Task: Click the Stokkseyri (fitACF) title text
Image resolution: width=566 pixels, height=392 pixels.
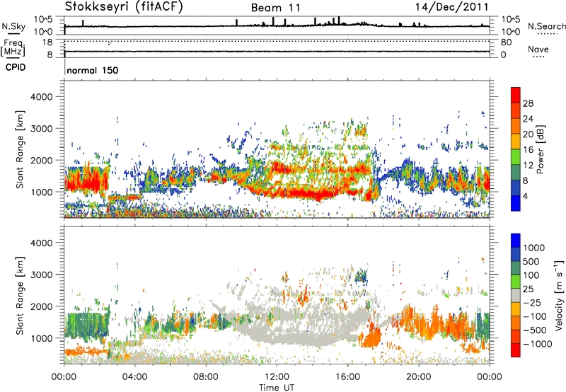Action: (124, 7)
